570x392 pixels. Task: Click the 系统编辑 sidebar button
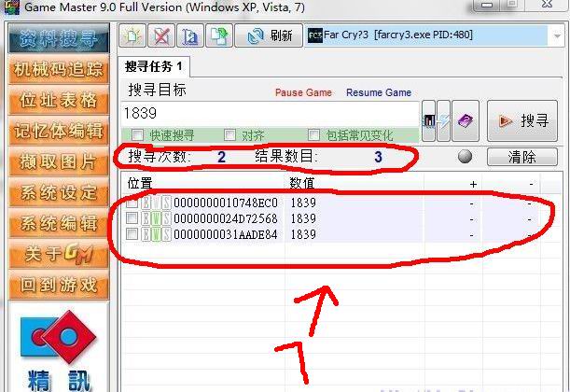(59, 223)
